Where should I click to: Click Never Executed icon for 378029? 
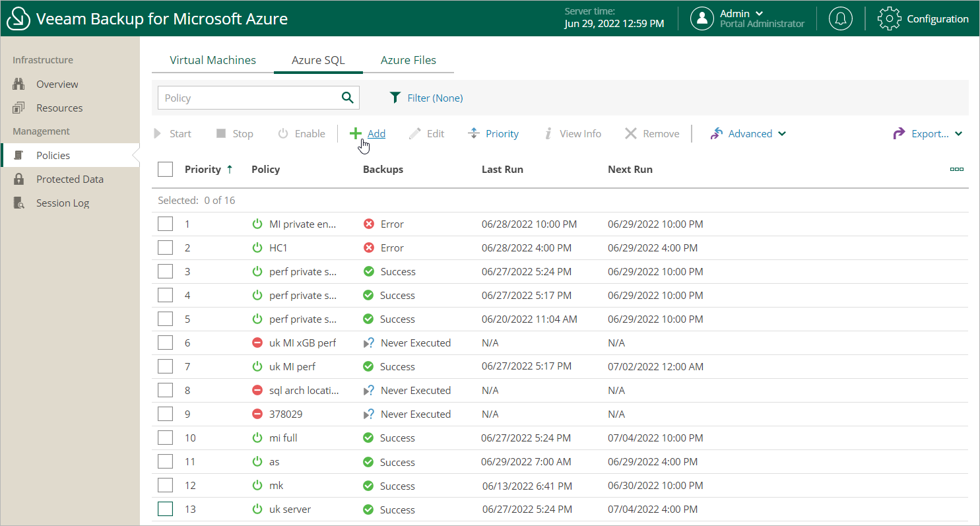click(369, 414)
